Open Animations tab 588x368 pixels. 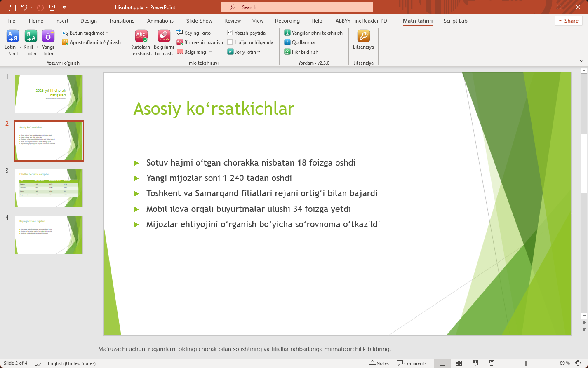[x=160, y=21]
